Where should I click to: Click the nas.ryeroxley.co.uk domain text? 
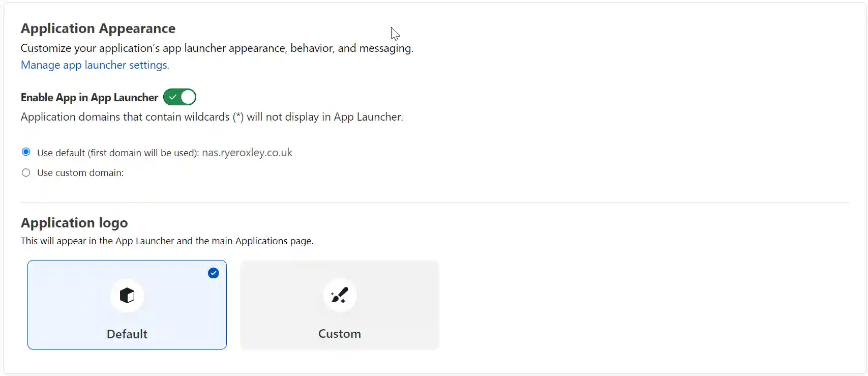pos(248,152)
